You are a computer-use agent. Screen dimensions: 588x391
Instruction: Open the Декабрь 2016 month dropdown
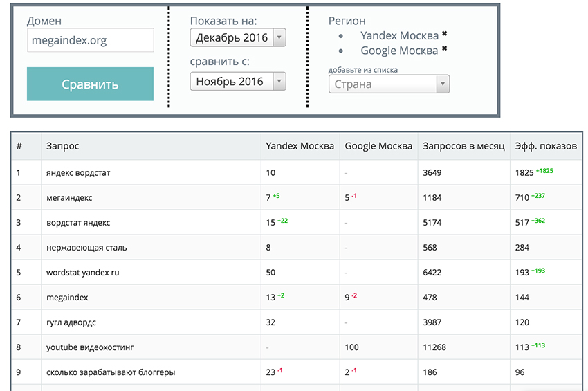pos(238,37)
